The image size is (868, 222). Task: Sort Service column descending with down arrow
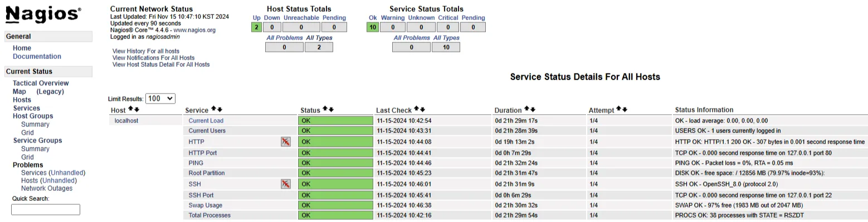pos(220,109)
